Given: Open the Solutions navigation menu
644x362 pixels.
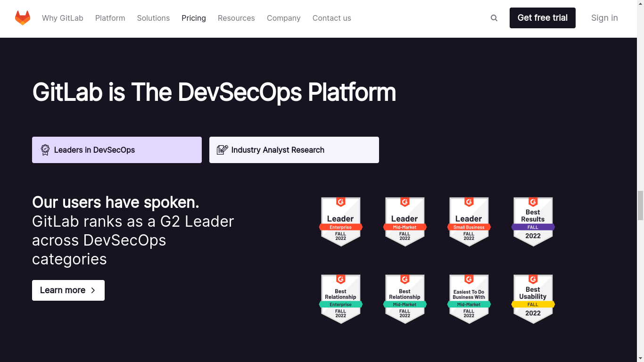Looking at the screenshot, I should [153, 18].
